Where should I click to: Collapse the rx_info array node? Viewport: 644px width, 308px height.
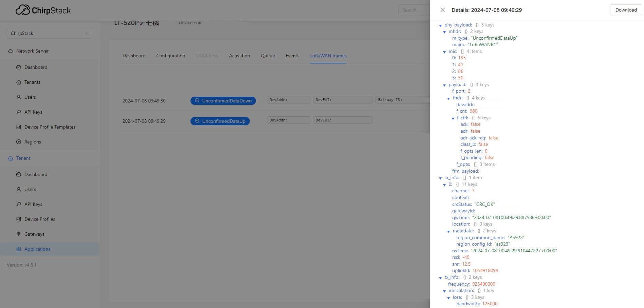tap(440, 178)
